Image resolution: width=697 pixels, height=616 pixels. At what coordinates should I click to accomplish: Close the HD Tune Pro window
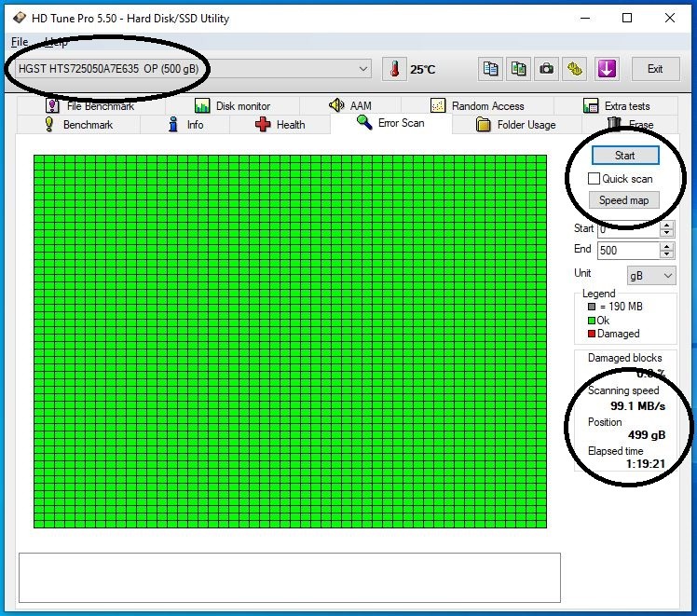pos(669,19)
